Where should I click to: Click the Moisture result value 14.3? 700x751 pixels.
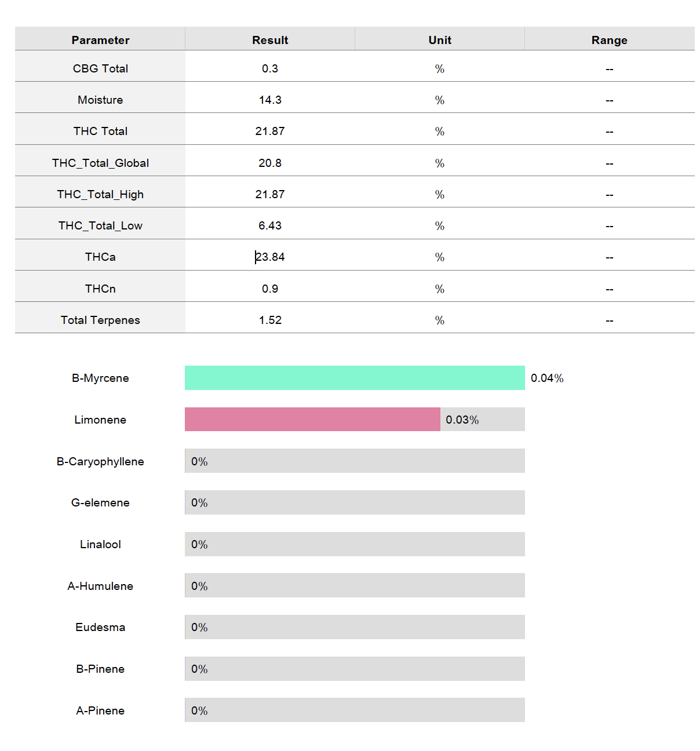point(270,100)
